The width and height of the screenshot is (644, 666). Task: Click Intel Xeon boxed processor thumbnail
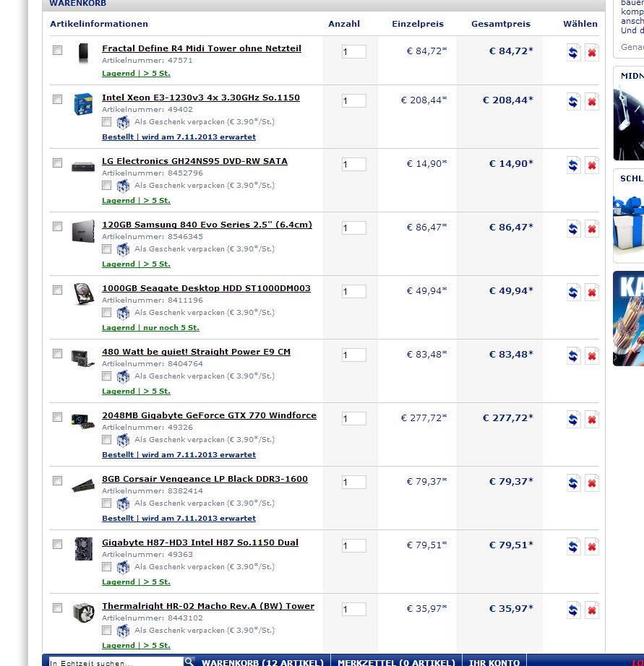tap(83, 104)
